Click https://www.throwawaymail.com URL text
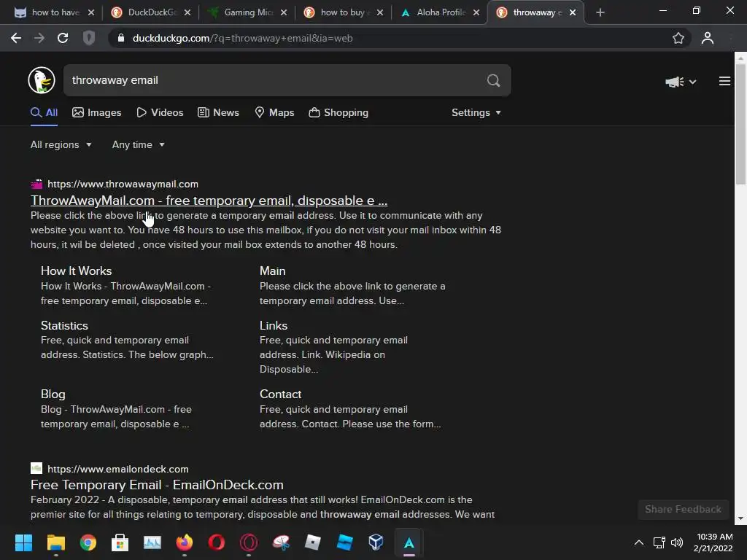The width and height of the screenshot is (747, 560). (123, 184)
